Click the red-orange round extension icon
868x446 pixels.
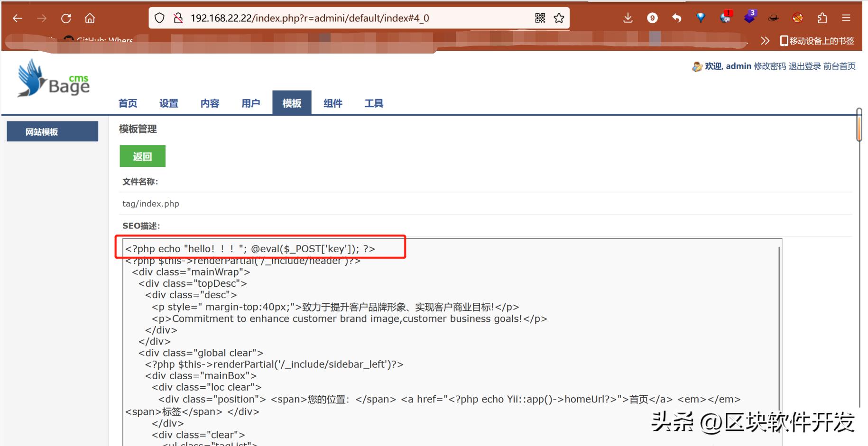(798, 18)
